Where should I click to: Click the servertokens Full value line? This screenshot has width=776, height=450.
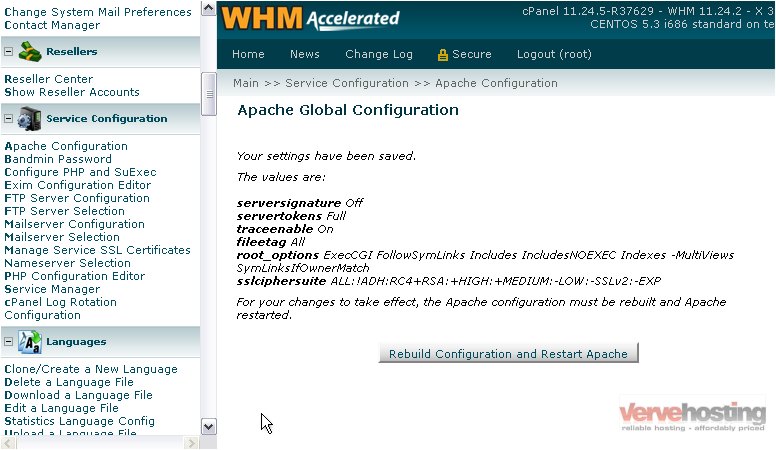[x=291, y=216]
